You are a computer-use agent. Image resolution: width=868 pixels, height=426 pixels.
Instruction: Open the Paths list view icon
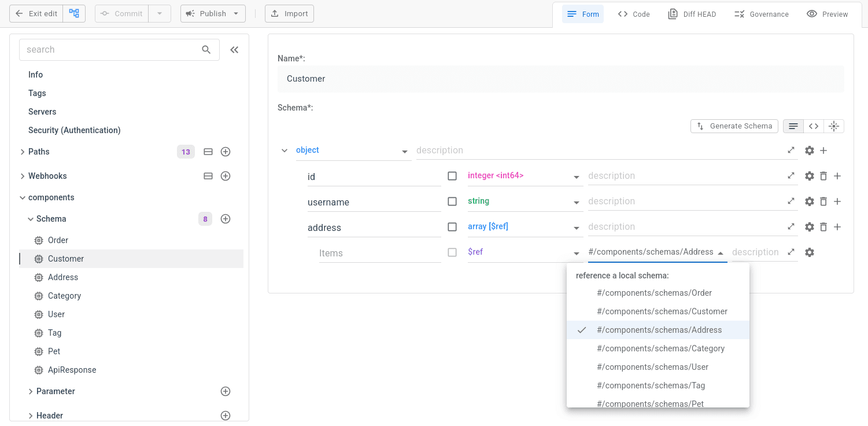[208, 152]
